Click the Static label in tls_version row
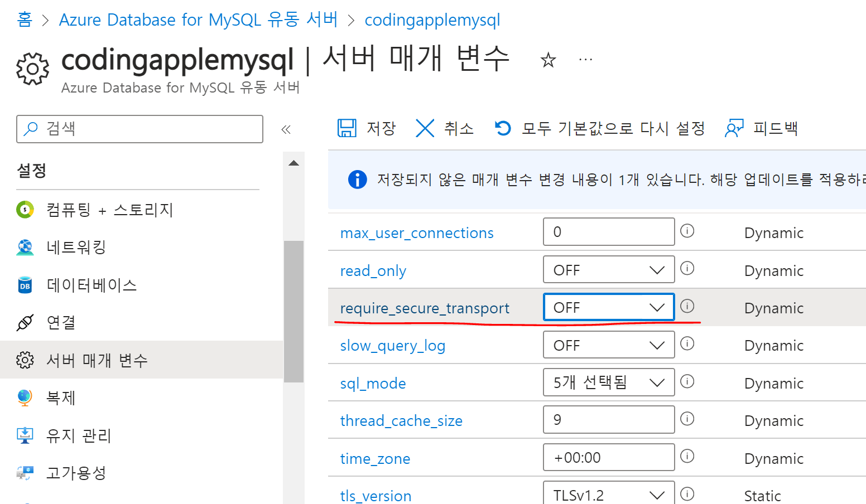The width and height of the screenshot is (866, 504). coord(762,496)
